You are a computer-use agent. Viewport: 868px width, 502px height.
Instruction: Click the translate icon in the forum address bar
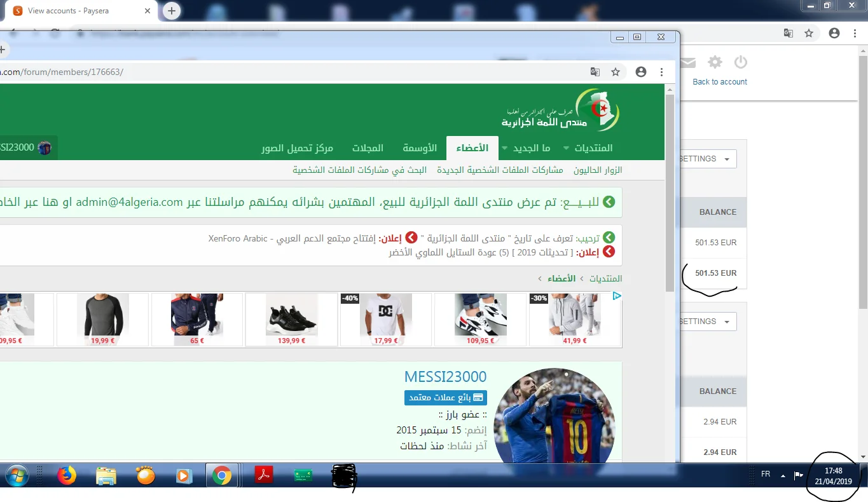(595, 72)
